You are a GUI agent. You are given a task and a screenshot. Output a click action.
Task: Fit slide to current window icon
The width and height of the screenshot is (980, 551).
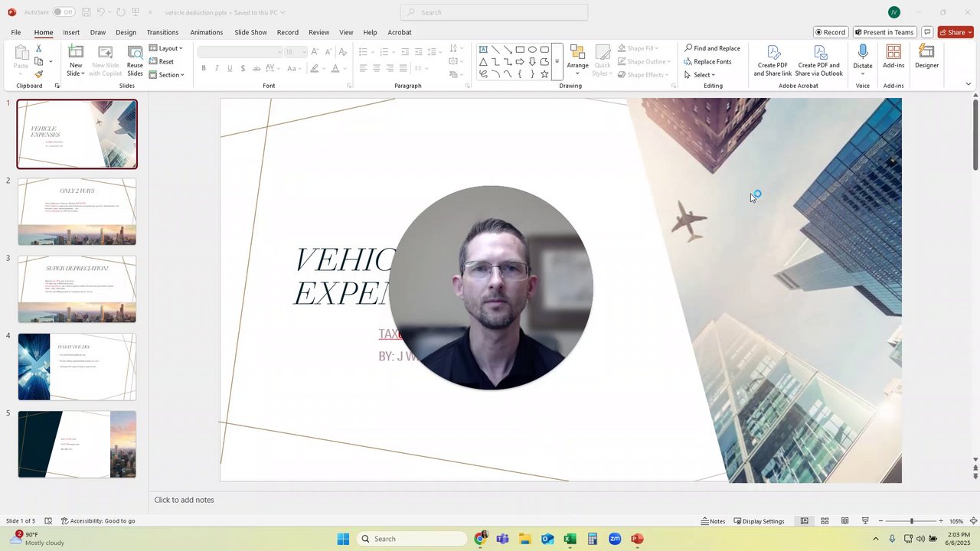973,521
